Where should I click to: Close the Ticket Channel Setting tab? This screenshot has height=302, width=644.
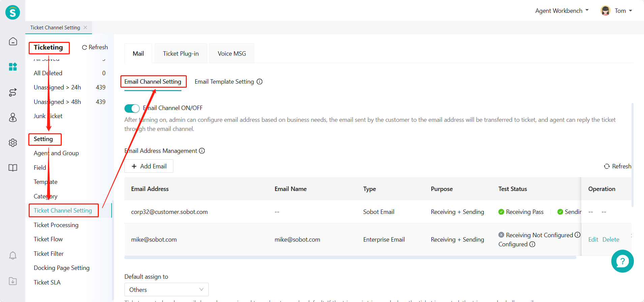pos(85,27)
